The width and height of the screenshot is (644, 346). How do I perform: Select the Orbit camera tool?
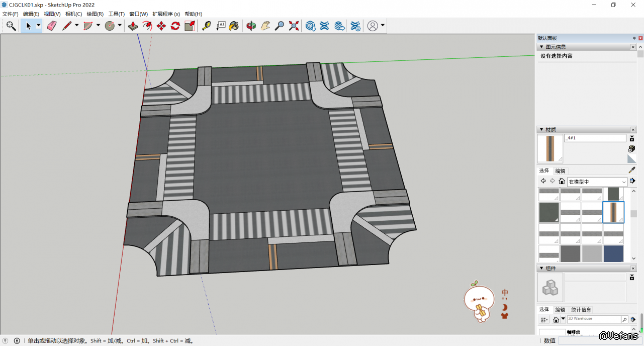tap(251, 26)
